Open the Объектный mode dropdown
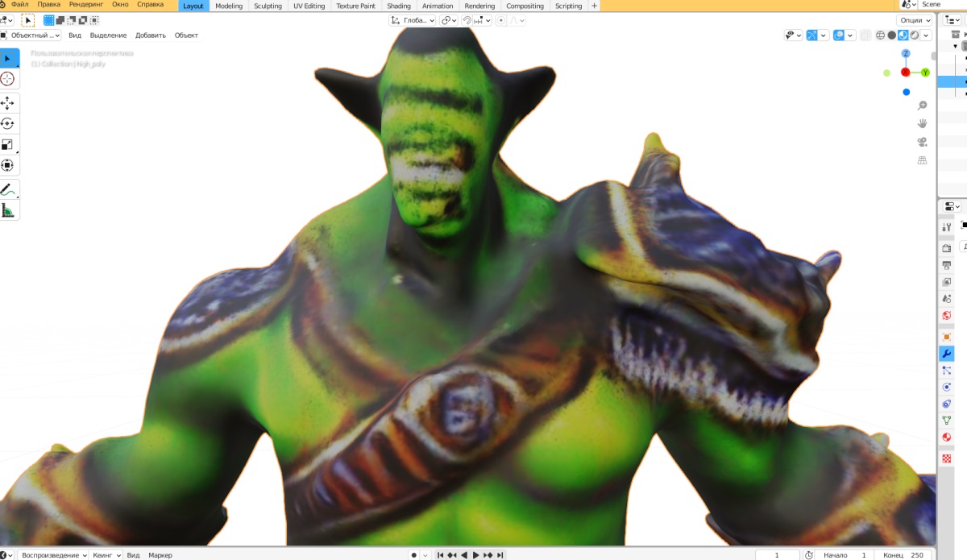Screen dimensions: 967x560 click(x=31, y=35)
